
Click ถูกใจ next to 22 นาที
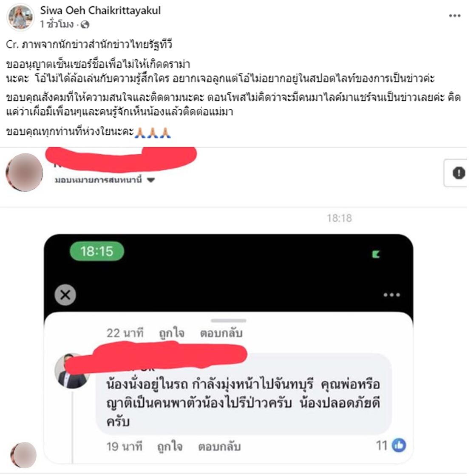(172, 333)
